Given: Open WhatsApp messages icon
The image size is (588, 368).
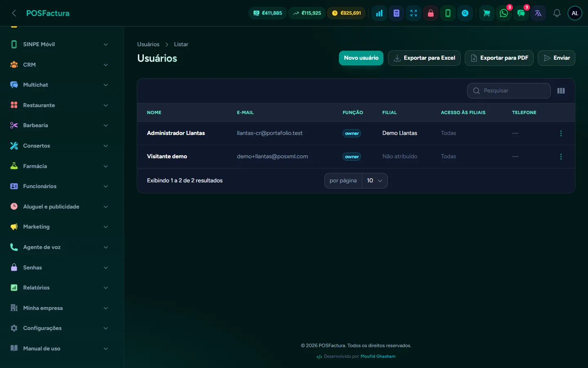Looking at the screenshot, I should [504, 13].
